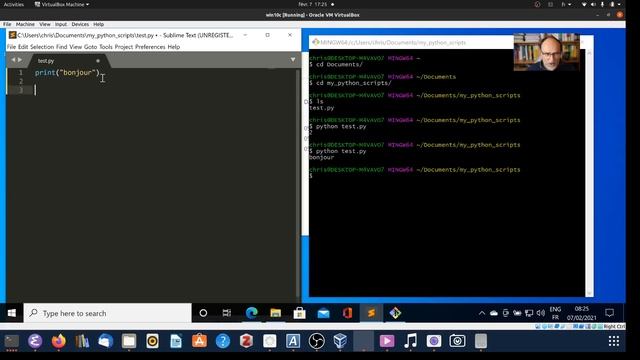This screenshot has height=360, width=640.
Task: Open Terminal from the Ubuntu dock
Action: [12, 341]
